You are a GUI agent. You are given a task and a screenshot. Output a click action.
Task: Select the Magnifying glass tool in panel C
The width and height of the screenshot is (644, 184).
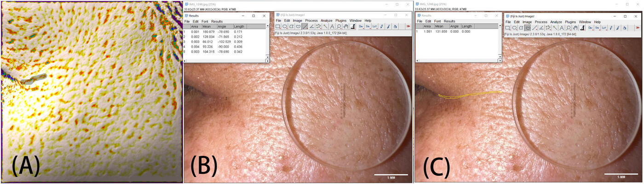[569, 28]
